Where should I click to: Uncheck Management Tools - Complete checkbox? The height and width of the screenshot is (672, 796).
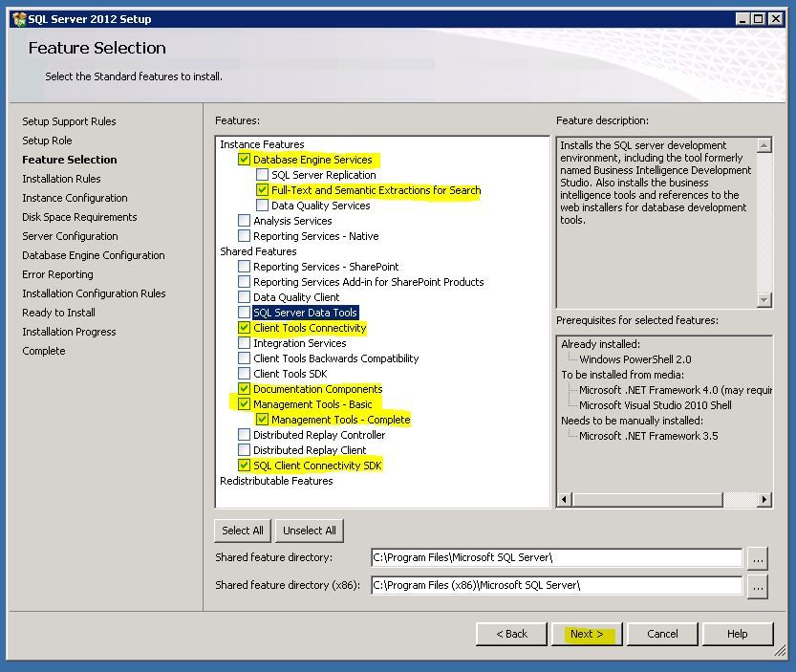click(x=262, y=419)
